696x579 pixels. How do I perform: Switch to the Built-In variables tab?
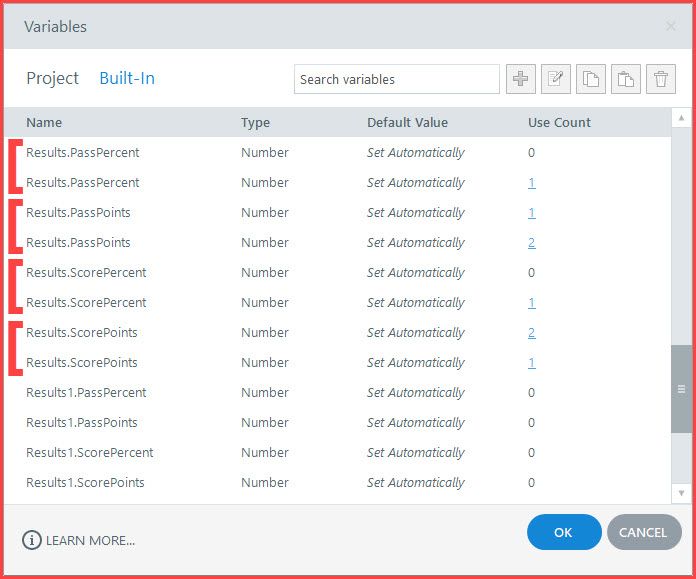pyautogui.click(x=127, y=78)
